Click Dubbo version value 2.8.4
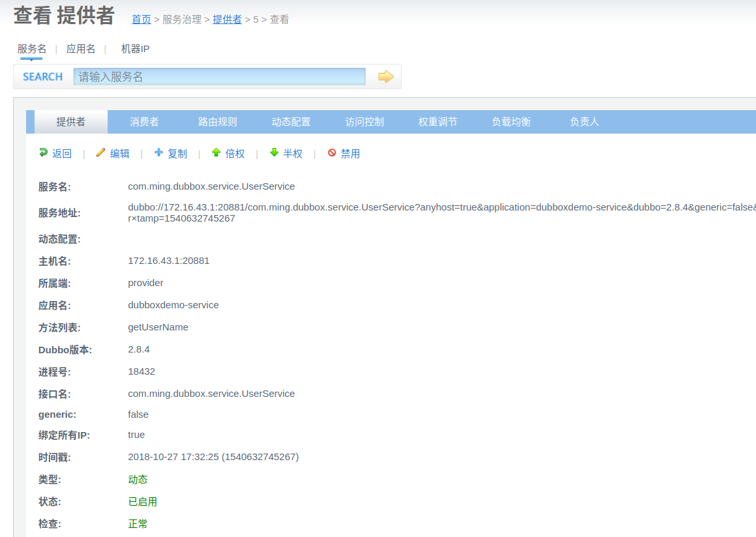Image resolution: width=756 pixels, height=537 pixels. point(139,349)
